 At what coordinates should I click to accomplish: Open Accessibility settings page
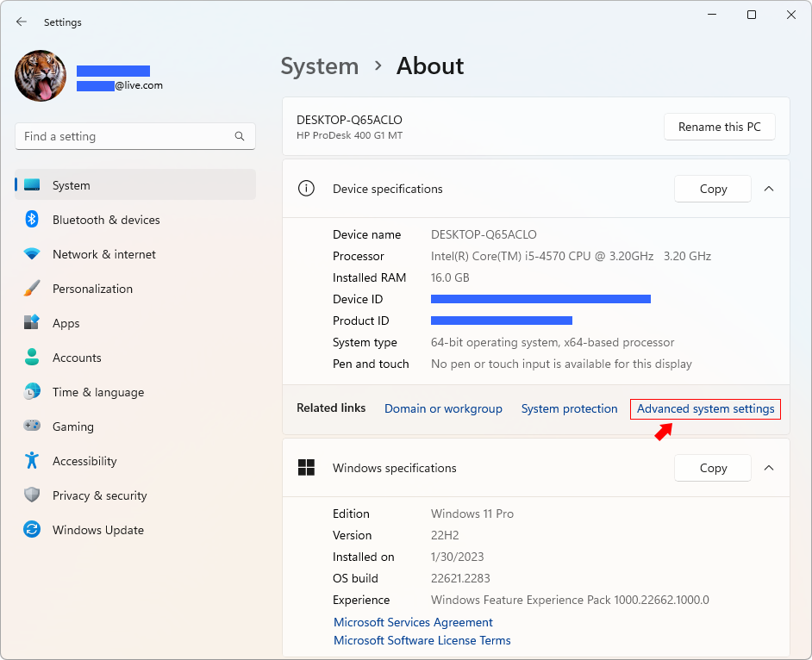(x=135, y=461)
